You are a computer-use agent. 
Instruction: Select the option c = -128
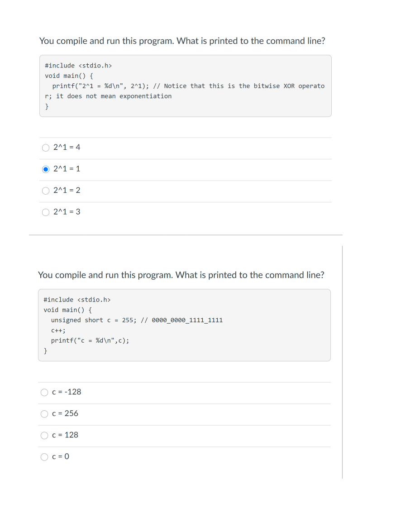tap(44, 392)
